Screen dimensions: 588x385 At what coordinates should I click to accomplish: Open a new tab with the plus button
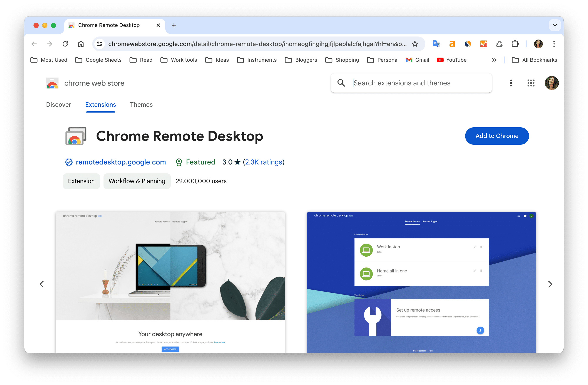pyautogui.click(x=174, y=25)
